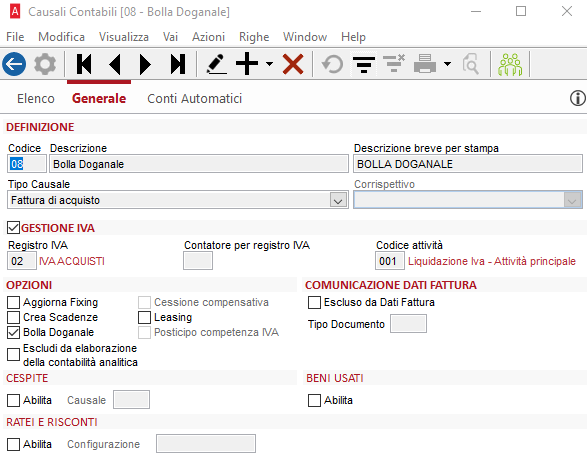Viewport: 587px width, 458px height.
Task: Open the Help menu
Action: (x=353, y=37)
